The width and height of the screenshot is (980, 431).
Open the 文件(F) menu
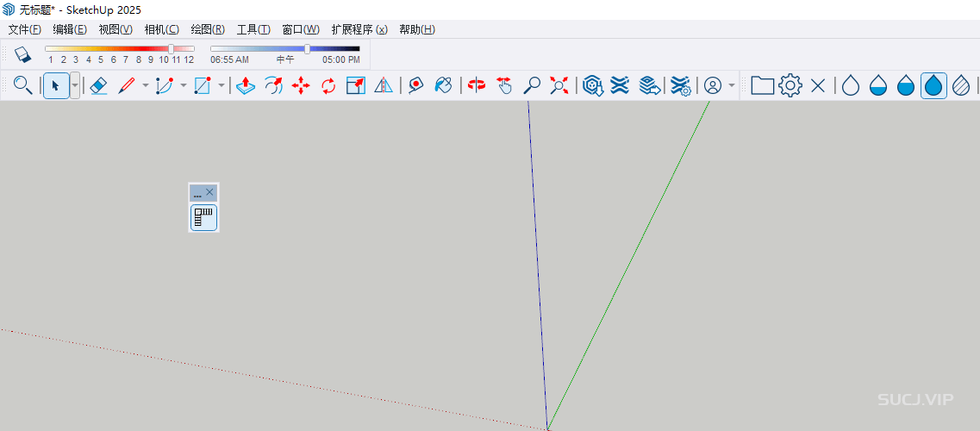(x=25, y=29)
